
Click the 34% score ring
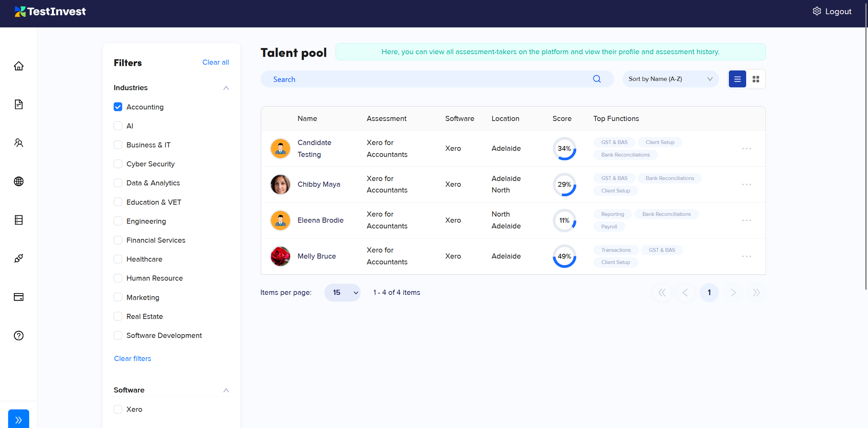(564, 148)
